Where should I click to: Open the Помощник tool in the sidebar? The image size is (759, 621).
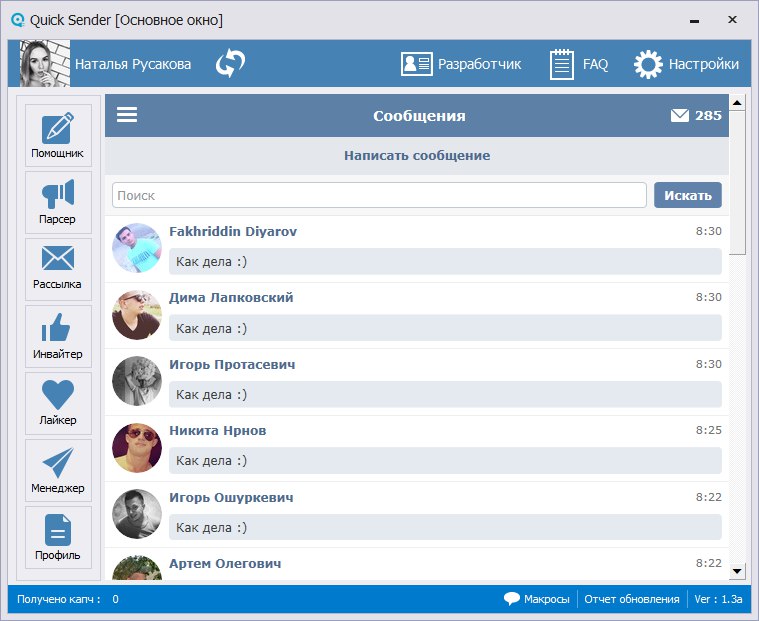(58, 136)
